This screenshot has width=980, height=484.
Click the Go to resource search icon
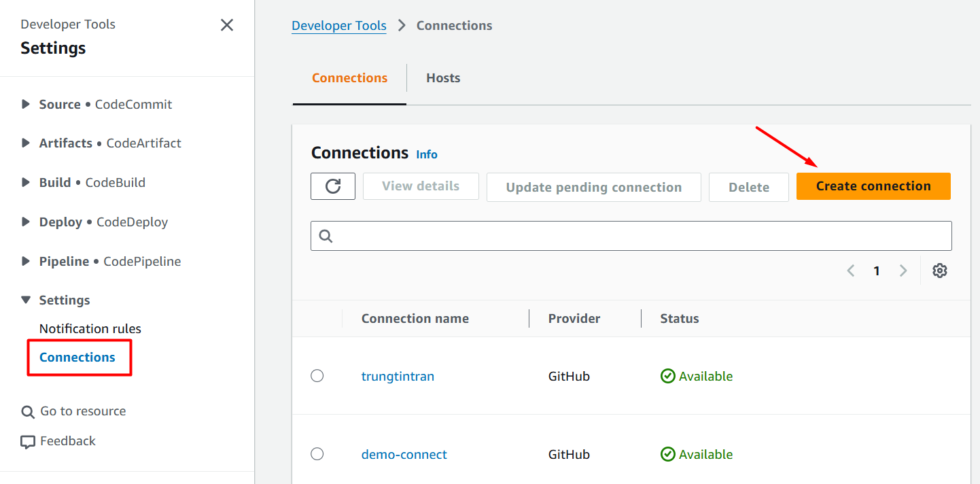pos(28,412)
